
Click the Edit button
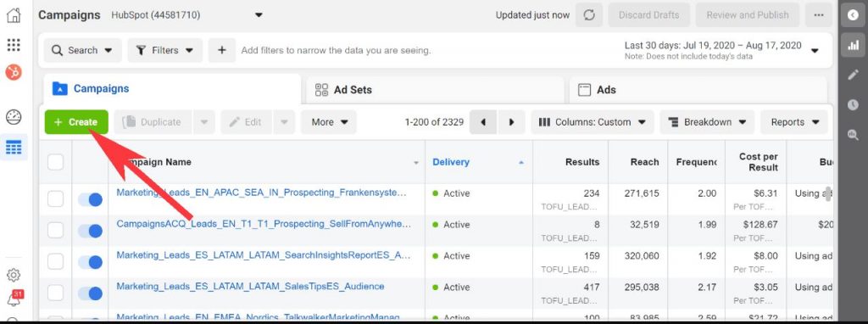click(x=247, y=122)
